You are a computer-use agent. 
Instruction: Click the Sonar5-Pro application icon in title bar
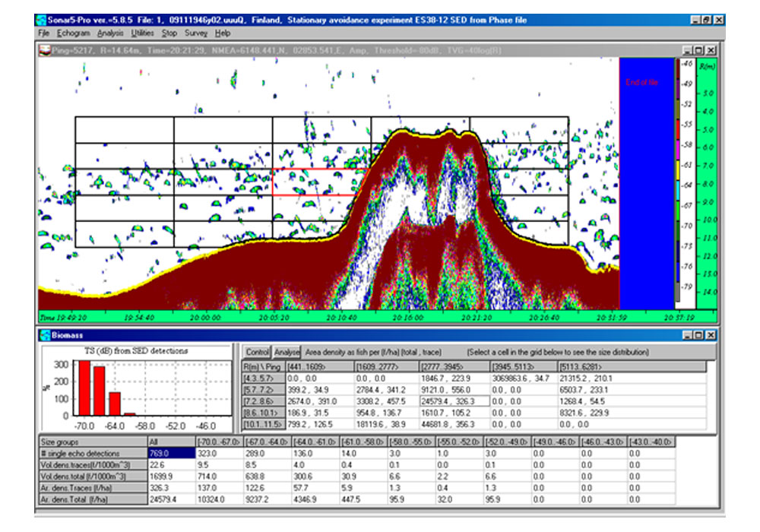point(41,20)
